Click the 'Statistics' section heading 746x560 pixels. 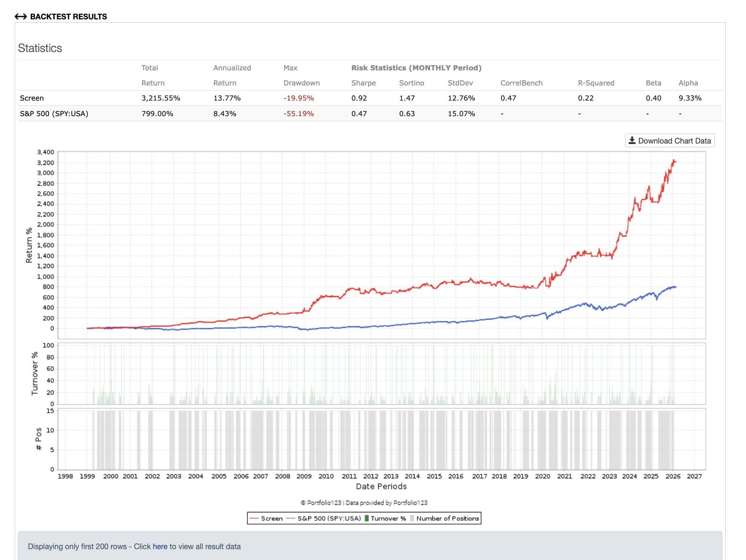[40, 48]
